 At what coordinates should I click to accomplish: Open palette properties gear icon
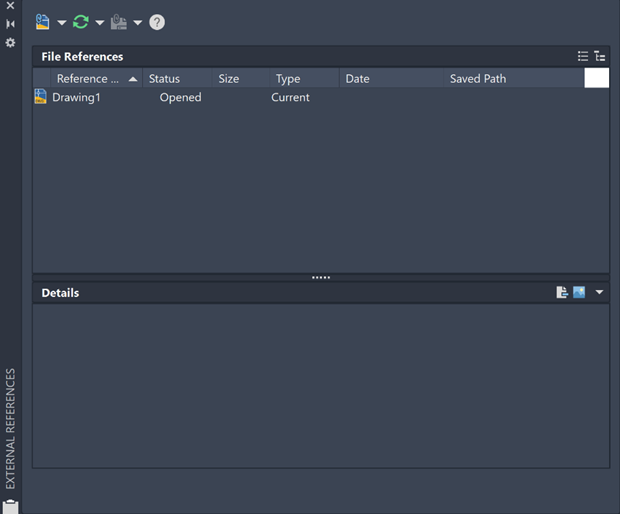pos(10,43)
